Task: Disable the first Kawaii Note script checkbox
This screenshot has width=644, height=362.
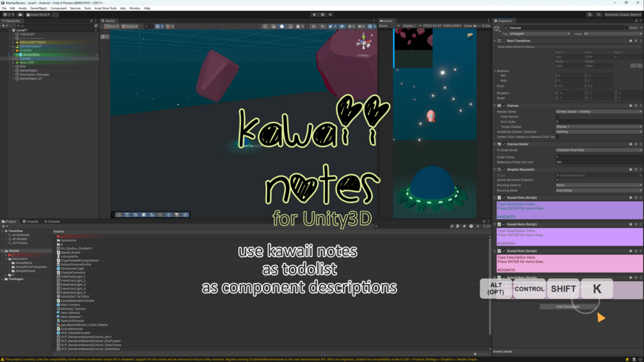Action: 504,198
